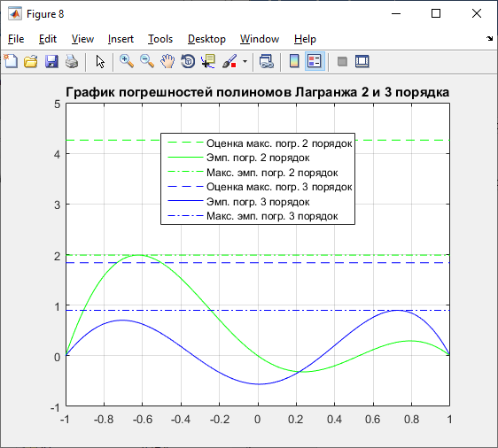Click the blue curve minimum near x=0
The height and width of the screenshot is (448, 498).
259,384
